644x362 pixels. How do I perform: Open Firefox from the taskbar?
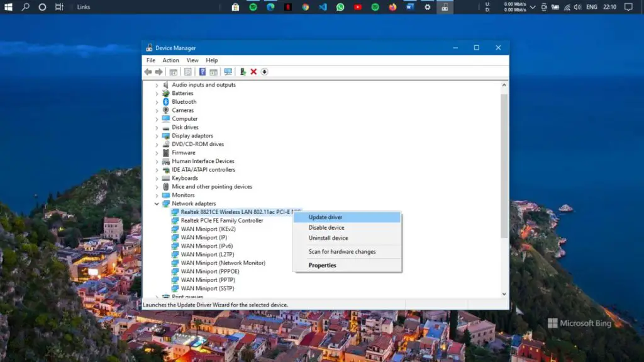tap(392, 7)
